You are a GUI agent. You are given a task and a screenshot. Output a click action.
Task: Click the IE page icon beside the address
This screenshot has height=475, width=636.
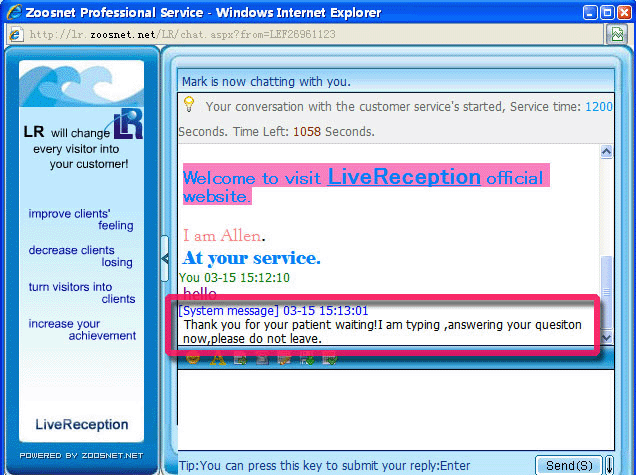click(x=15, y=34)
